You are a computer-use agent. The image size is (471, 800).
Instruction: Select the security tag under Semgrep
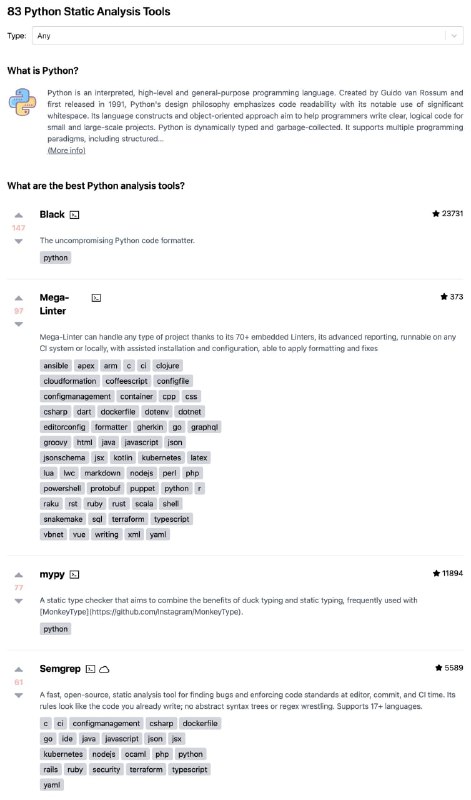(106, 769)
